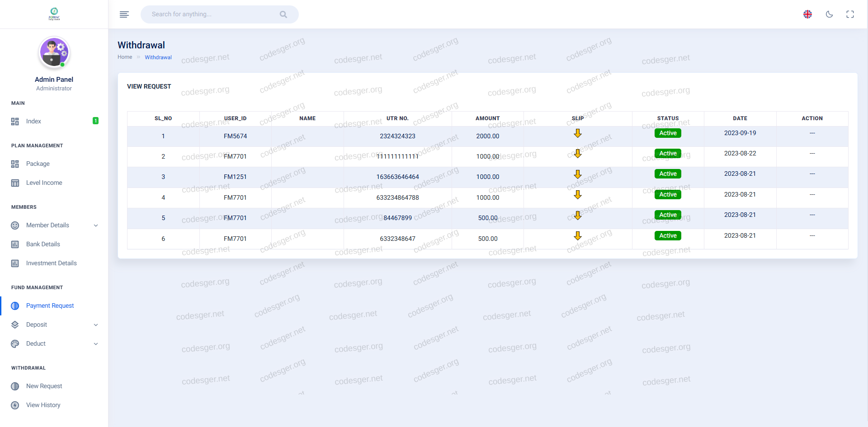Screen dimensions: 868x427
Task: Open the UK flag language selector
Action: tap(807, 14)
